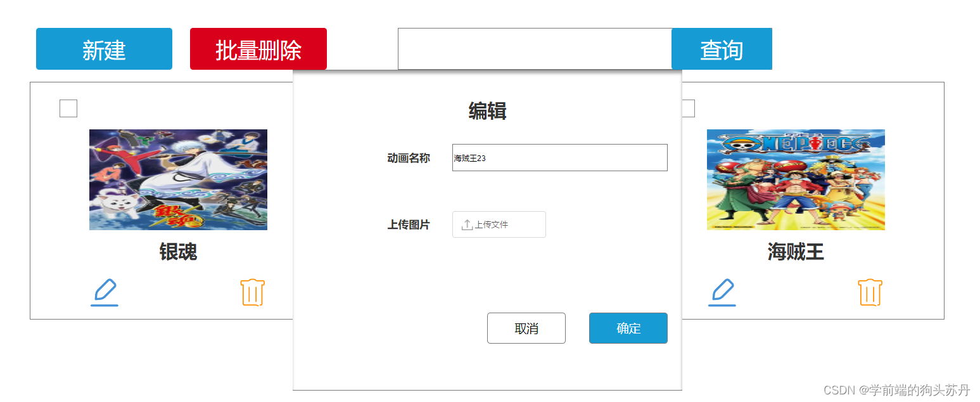Viewport: 980px width, 402px height.
Task: Click the edit pencil icon under 海贼王
Action: tap(722, 292)
